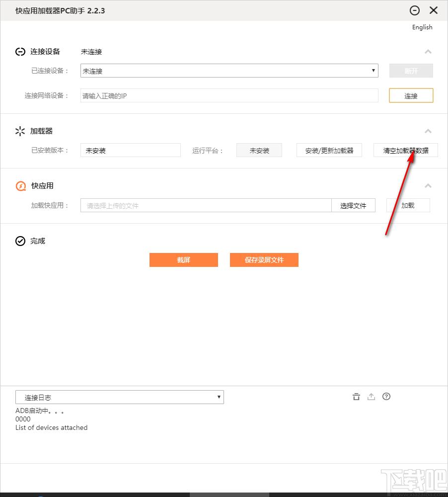Click 安装/更新加载器 button

click(329, 151)
